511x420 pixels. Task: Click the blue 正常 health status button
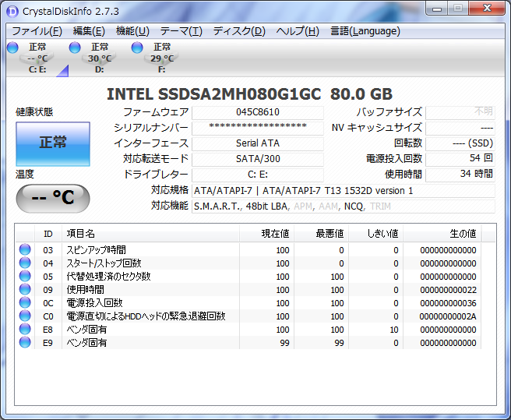(x=53, y=144)
